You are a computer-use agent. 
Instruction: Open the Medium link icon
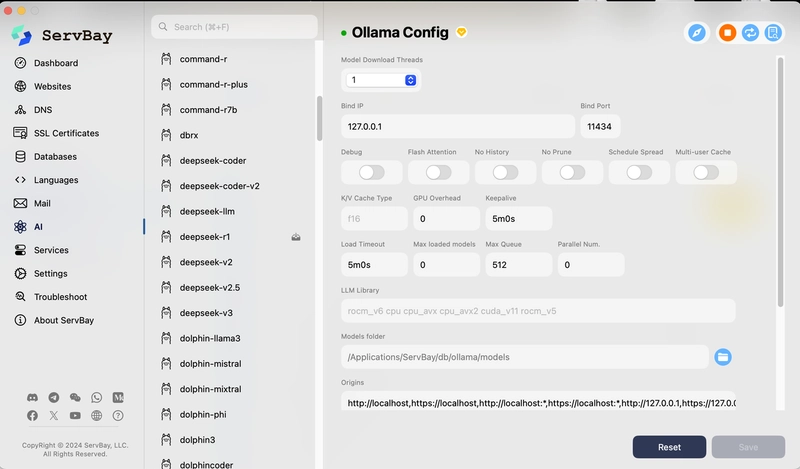pos(118,397)
